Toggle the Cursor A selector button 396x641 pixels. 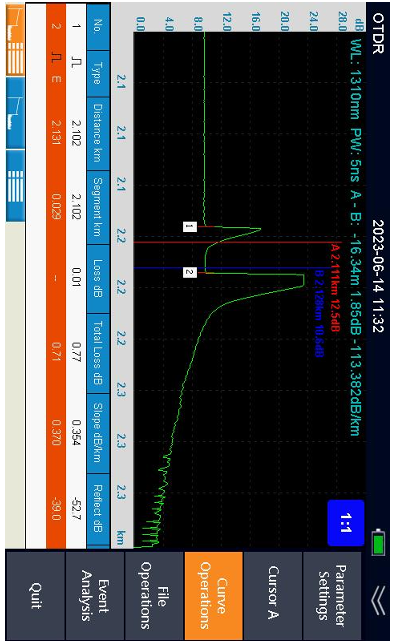273,595
